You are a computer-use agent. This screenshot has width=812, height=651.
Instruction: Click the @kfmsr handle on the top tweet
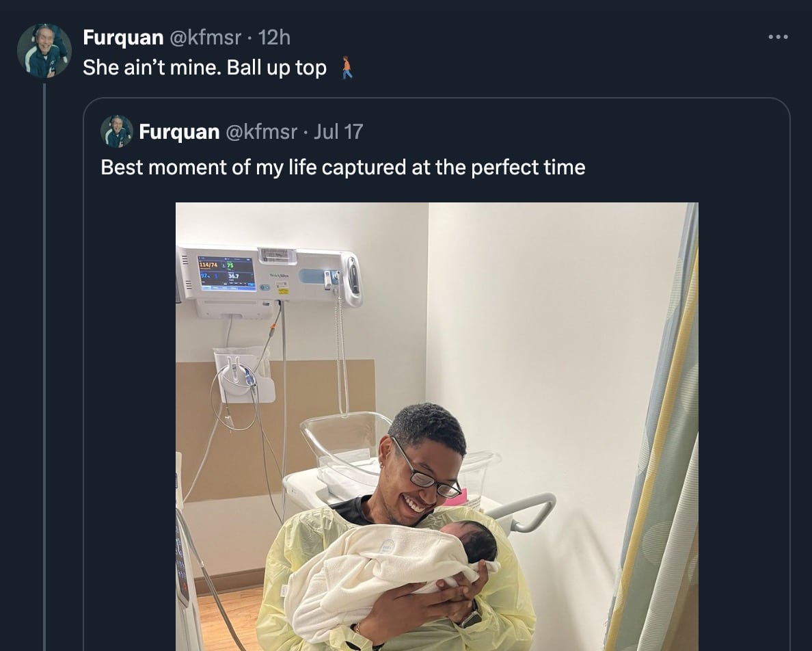(205, 38)
